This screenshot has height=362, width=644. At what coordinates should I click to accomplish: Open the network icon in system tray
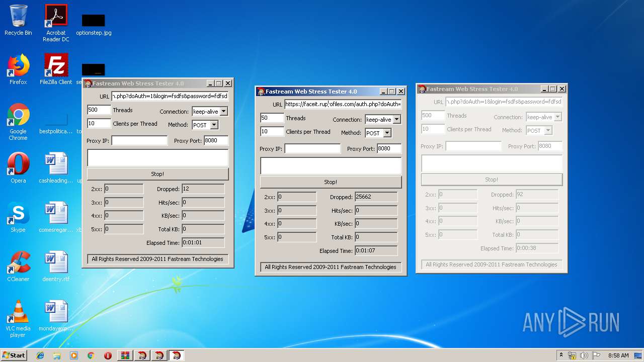(572, 355)
